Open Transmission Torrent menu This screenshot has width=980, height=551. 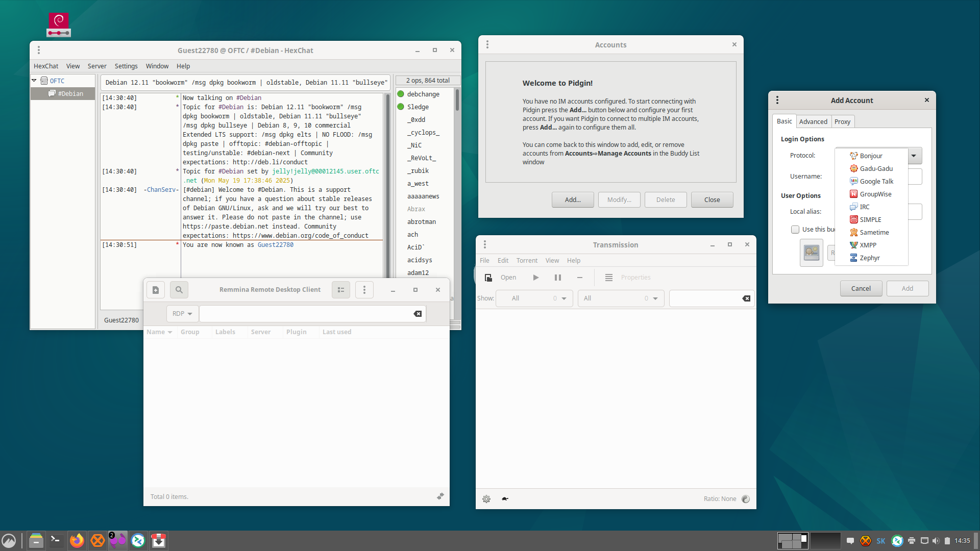click(x=527, y=261)
